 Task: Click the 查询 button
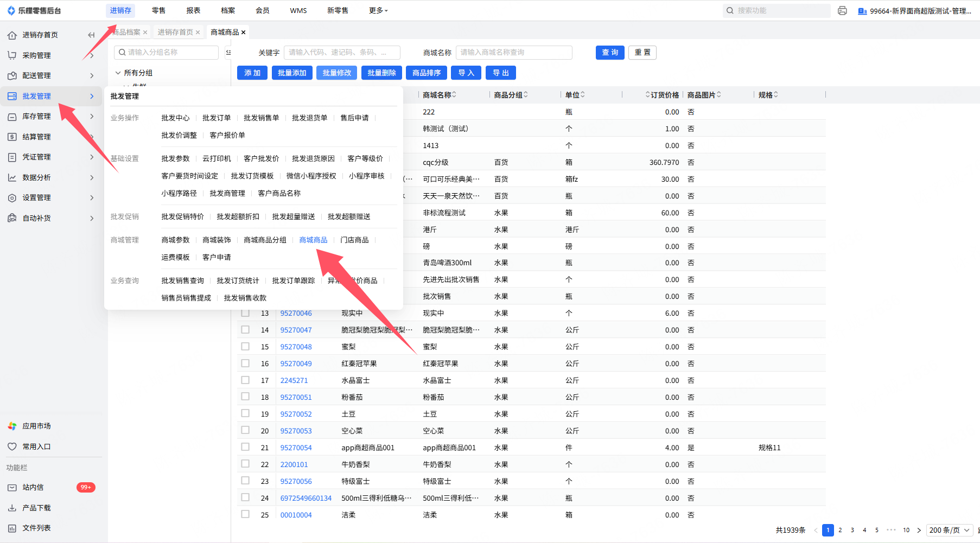pos(610,52)
